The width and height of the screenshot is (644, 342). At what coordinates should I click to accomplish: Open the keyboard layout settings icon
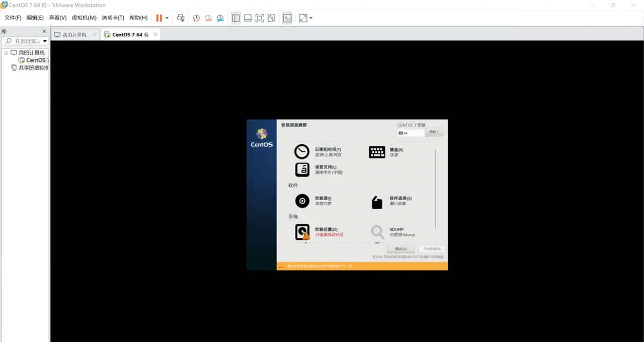377,152
